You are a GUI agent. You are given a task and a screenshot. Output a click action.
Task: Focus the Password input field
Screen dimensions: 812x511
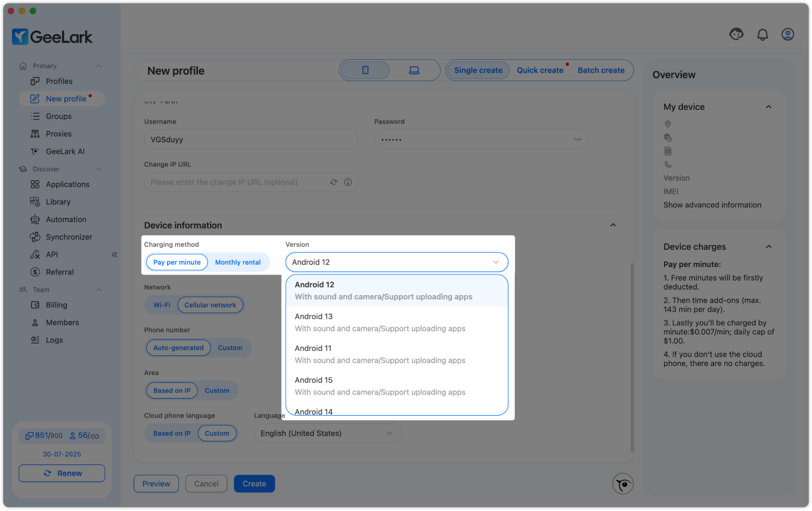point(481,139)
